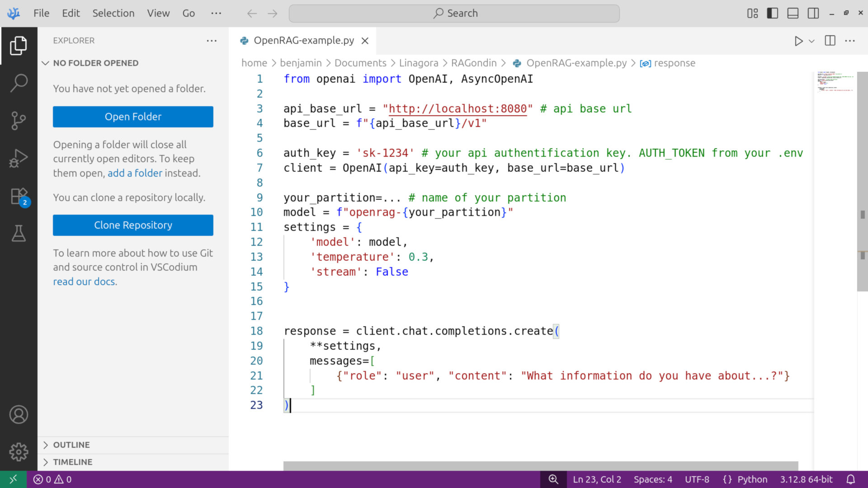Open the Search view in activity bar
This screenshot has height=488, width=868.
[19, 83]
